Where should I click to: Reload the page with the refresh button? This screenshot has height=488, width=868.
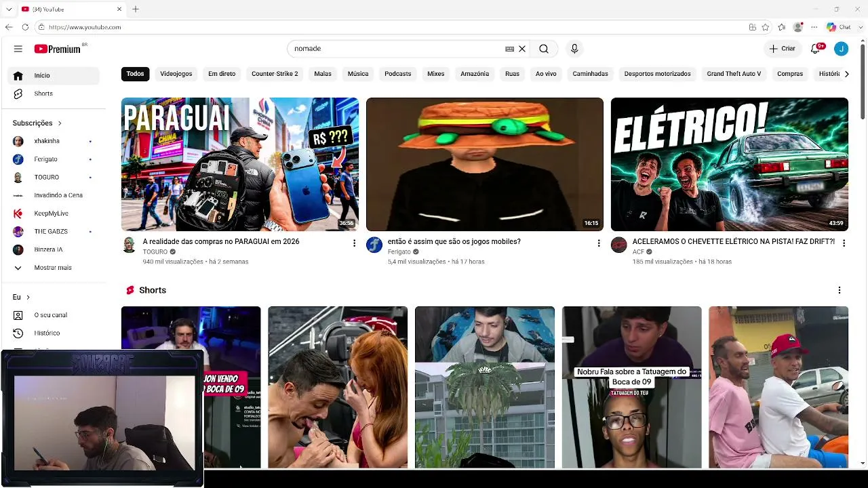tap(25, 27)
